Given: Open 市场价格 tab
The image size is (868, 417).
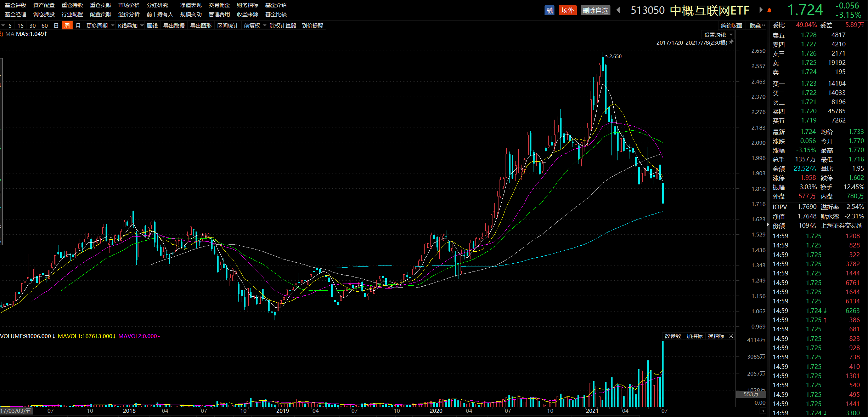Looking at the screenshot, I should tap(129, 5).
